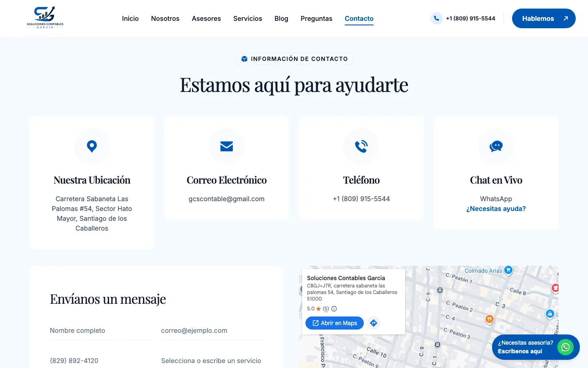Click the phone number in Teléfono card
This screenshot has height=368, width=588.
pyautogui.click(x=361, y=199)
